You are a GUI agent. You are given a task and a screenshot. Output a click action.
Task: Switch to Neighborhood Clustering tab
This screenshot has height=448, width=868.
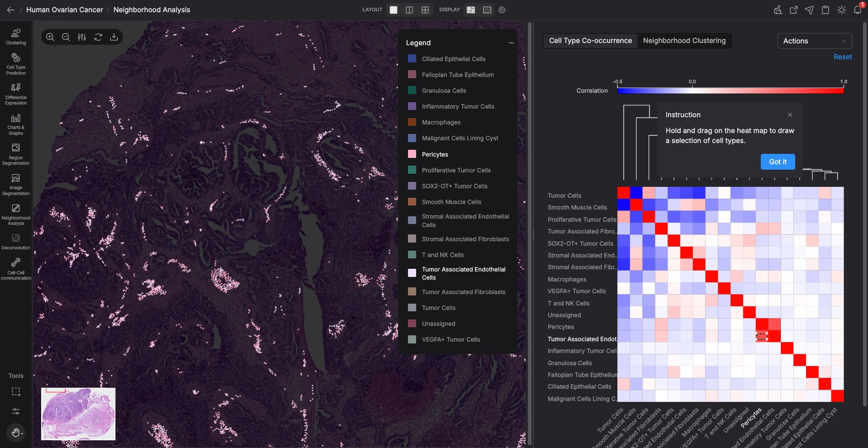684,41
